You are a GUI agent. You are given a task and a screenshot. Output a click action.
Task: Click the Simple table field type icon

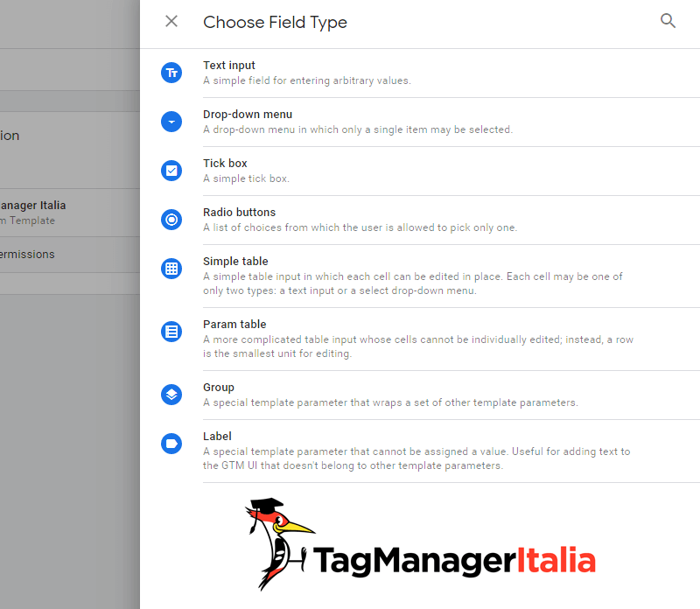pos(171,269)
